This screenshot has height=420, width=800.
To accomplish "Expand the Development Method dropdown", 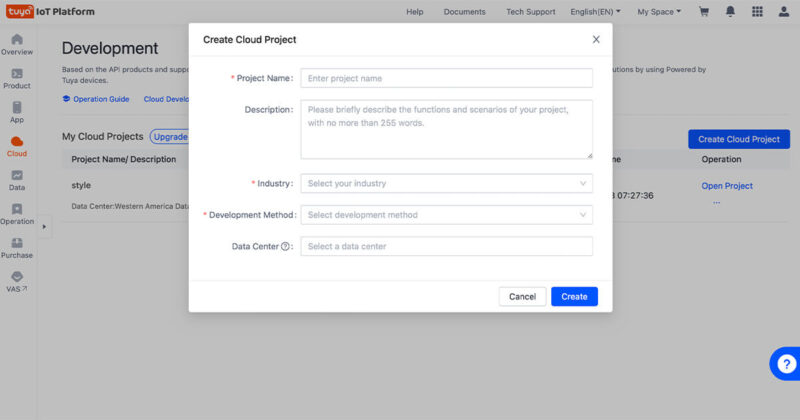I will [x=446, y=215].
